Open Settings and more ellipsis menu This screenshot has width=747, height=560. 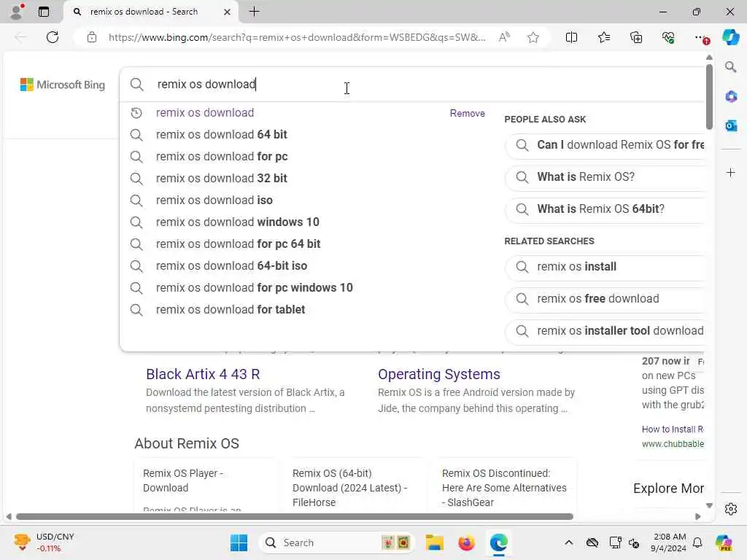click(x=701, y=37)
